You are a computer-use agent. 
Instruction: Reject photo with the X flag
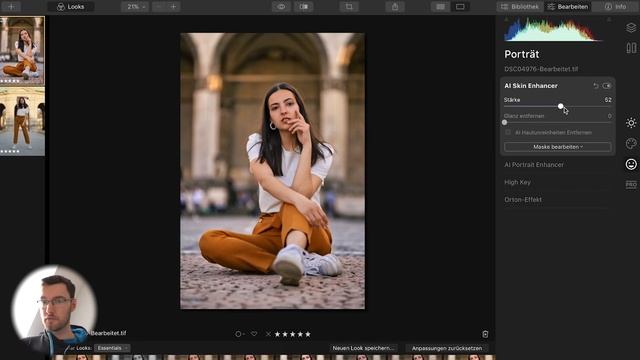pos(268,334)
